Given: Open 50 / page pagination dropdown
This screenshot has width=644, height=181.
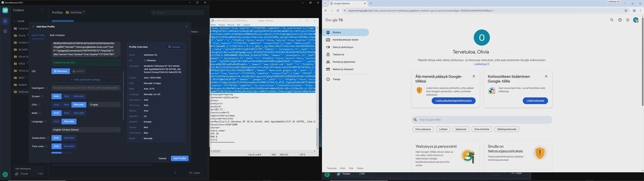Looking at the screenshot, I should pyautogui.click(x=196, y=173).
